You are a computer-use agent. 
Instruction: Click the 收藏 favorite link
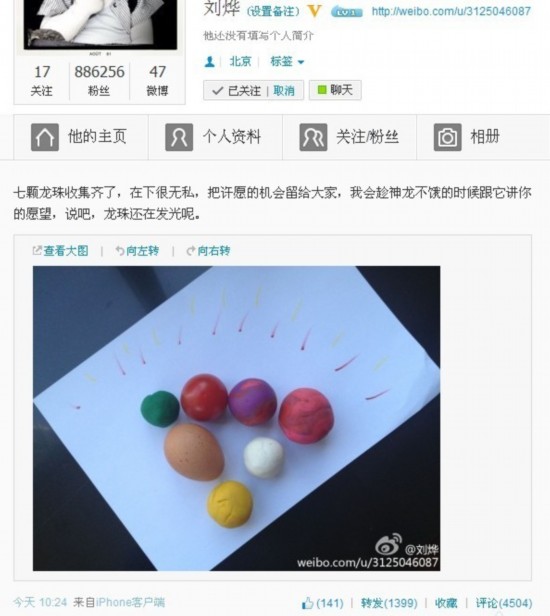pyautogui.click(x=446, y=603)
